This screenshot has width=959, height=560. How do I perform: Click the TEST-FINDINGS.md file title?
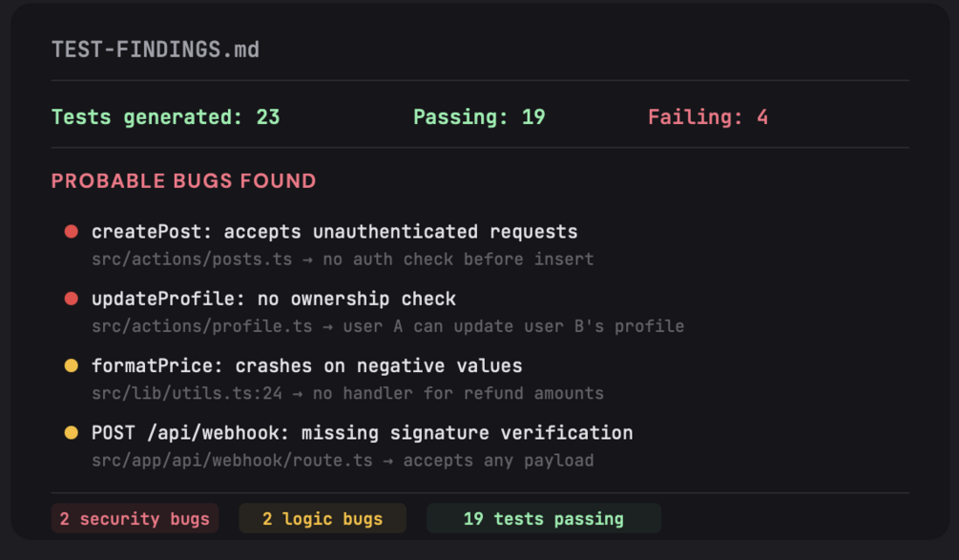(156, 50)
